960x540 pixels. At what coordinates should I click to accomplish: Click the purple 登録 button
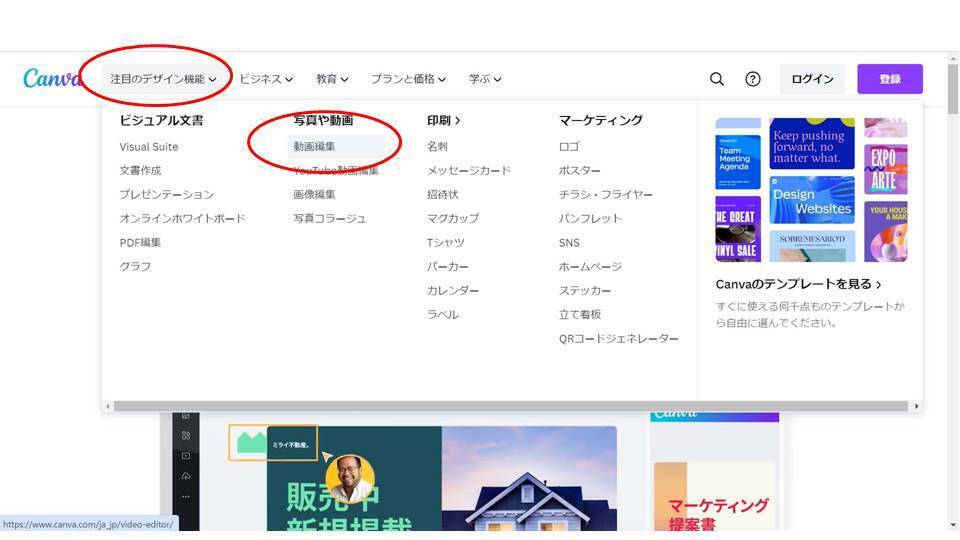tap(890, 79)
